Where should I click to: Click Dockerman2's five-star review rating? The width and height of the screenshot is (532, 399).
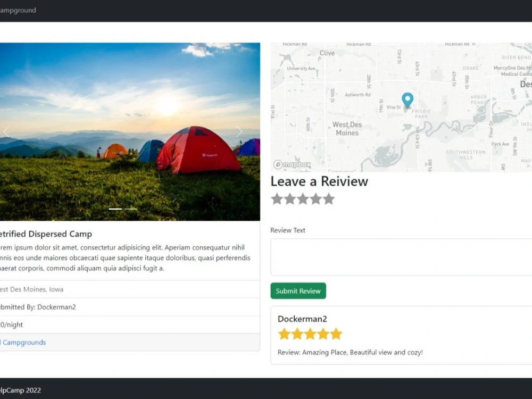tap(310, 334)
